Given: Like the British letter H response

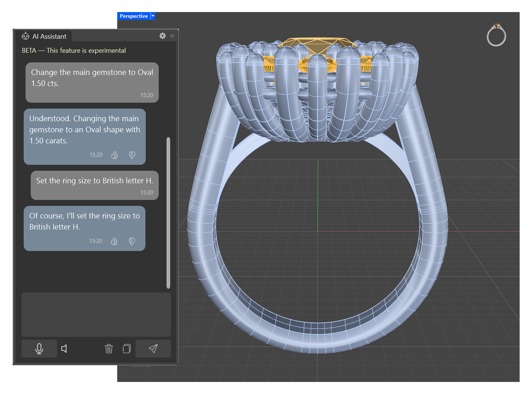Looking at the screenshot, I should pos(114,241).
